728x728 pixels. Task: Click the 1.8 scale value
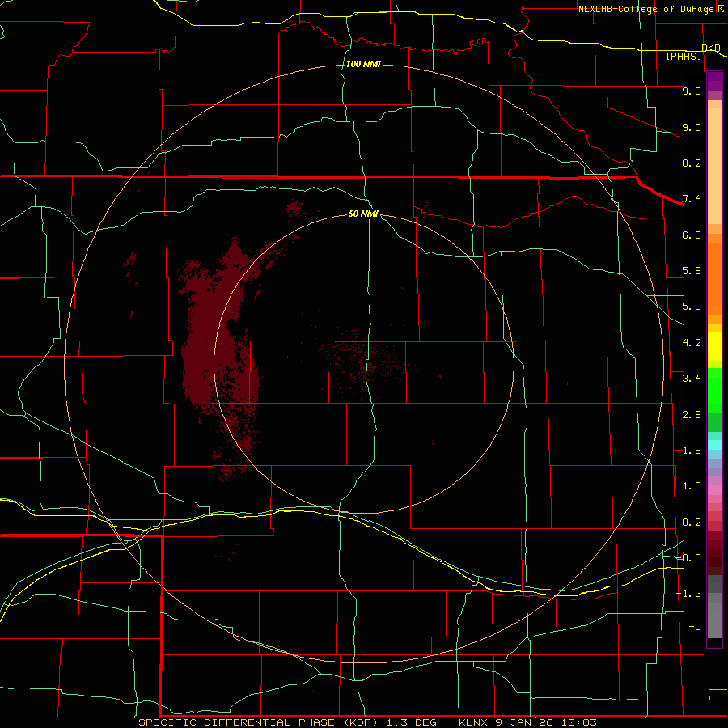692,451
